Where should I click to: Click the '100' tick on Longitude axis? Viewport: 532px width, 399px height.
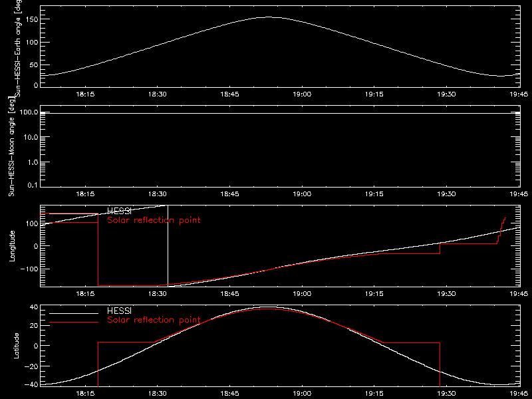31,223
